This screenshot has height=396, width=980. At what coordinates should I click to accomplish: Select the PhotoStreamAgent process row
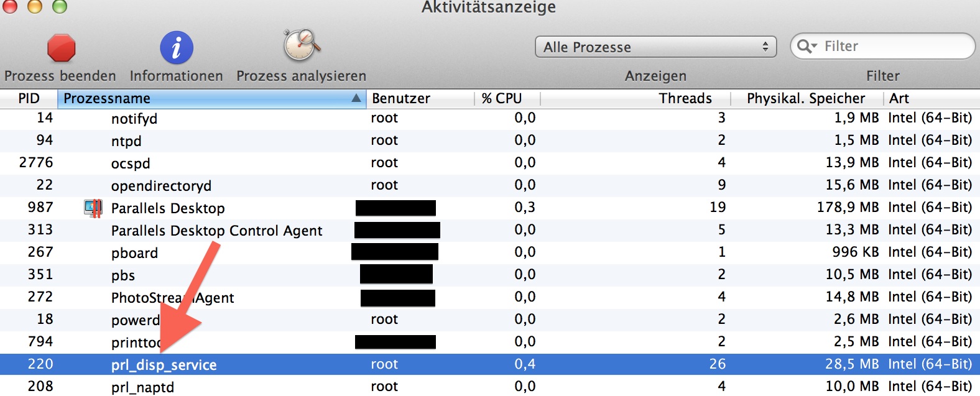490,297
